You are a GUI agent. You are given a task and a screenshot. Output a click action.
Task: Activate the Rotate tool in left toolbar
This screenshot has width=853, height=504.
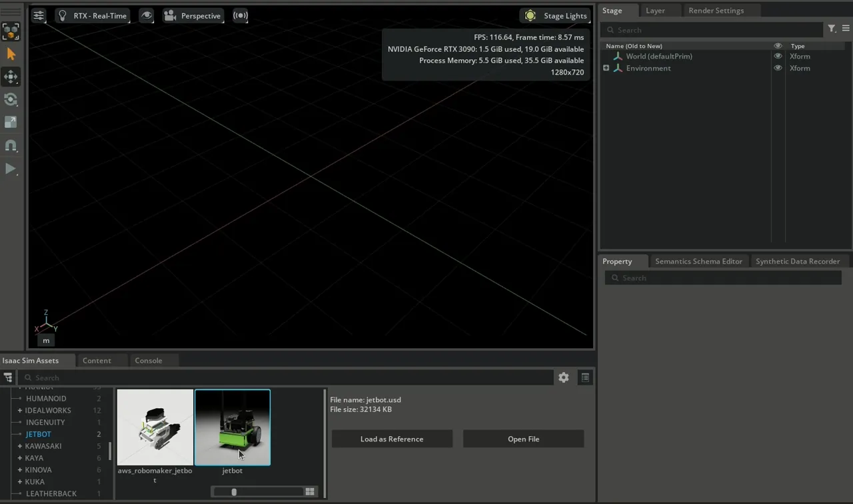click(11, 100)
